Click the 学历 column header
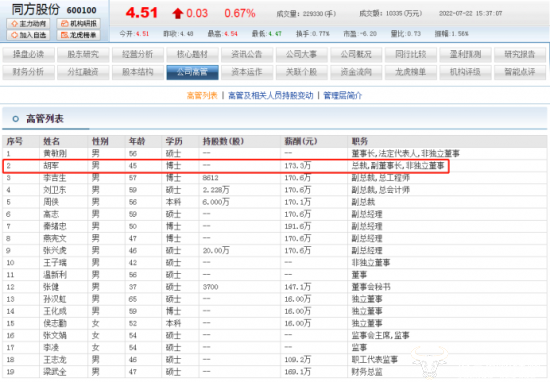550x382 pixels. click(x=174, y=141)
